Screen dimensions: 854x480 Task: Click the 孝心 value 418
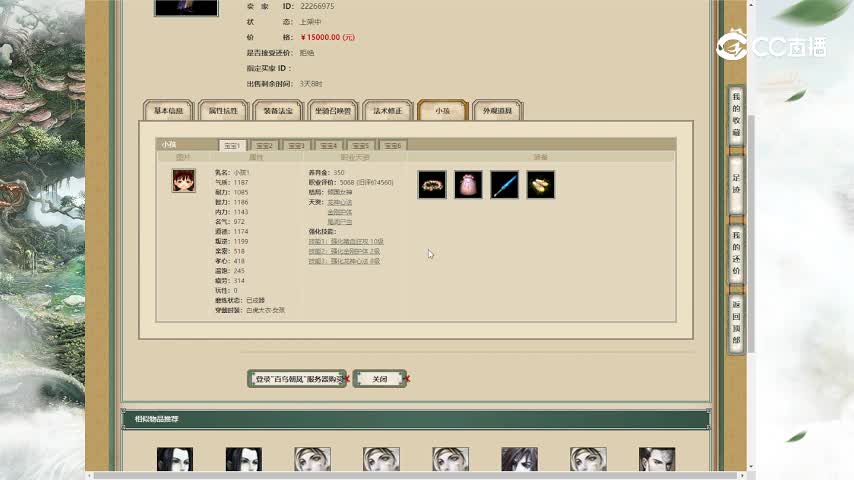click(239, 261)
